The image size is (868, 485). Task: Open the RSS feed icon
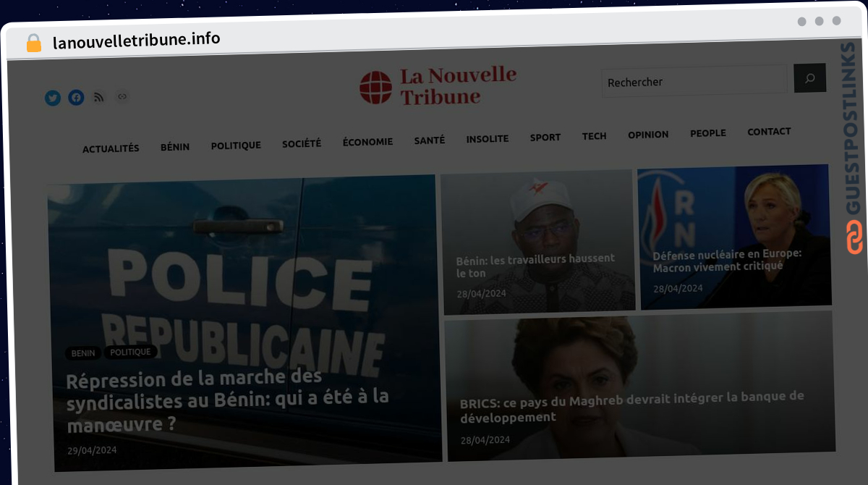click(x=99, y=97)
